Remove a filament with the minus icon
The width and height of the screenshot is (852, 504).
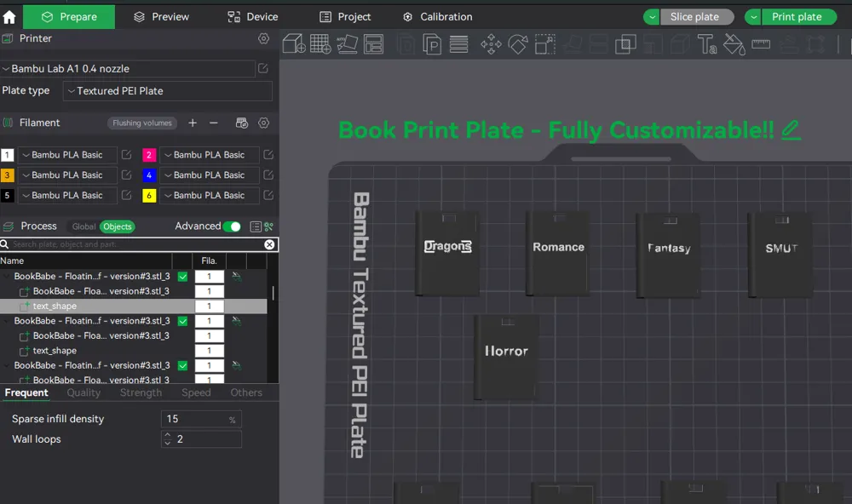[214, 123]
